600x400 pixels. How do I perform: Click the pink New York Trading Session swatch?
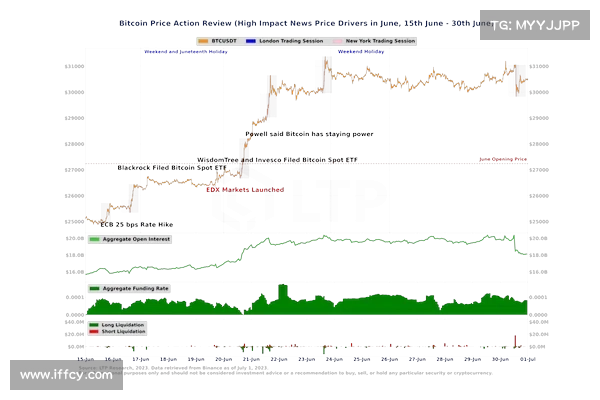(x=336, y=42)
